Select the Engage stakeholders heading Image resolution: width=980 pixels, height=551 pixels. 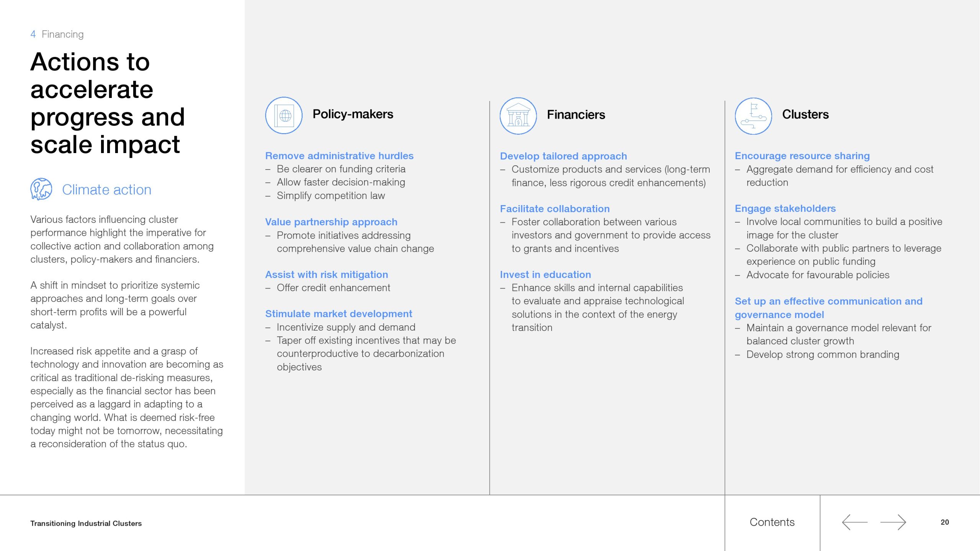tap(785, 209)
